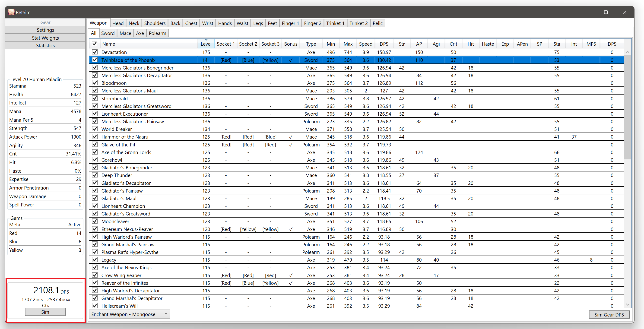Click Meta gem Active status
644x329 pixels.
point(74,225)
